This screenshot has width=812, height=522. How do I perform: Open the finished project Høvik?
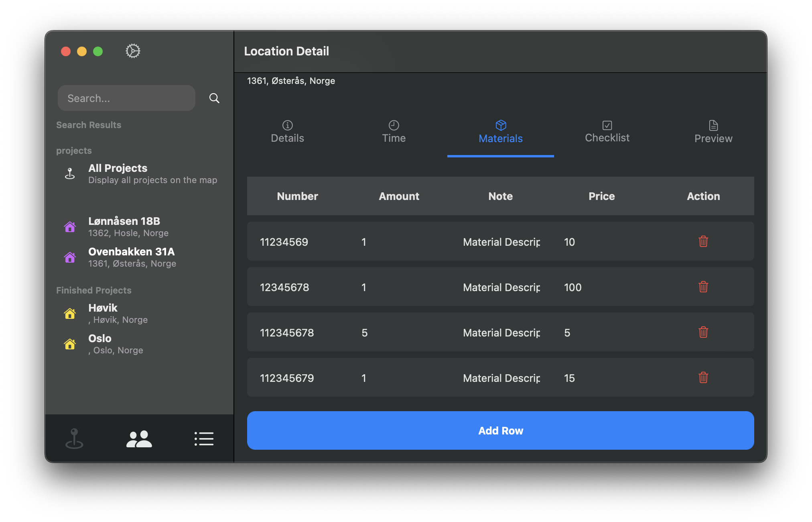139,314
